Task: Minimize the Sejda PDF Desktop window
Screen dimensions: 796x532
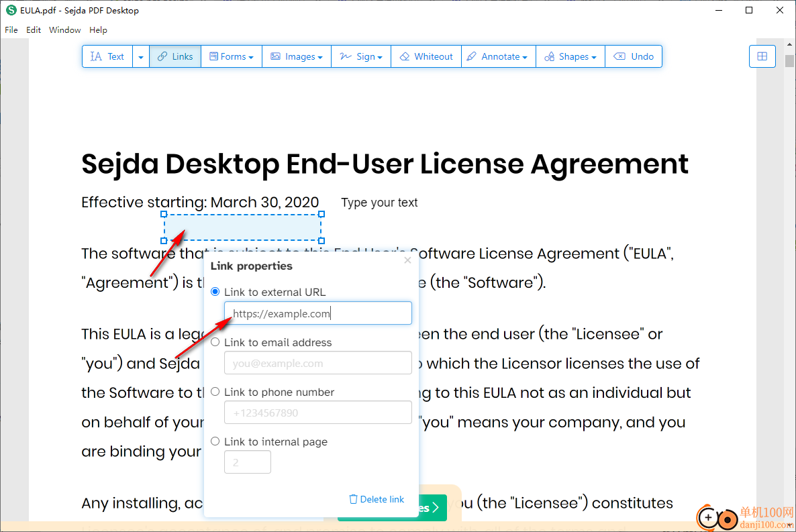Action: [718, 10]
